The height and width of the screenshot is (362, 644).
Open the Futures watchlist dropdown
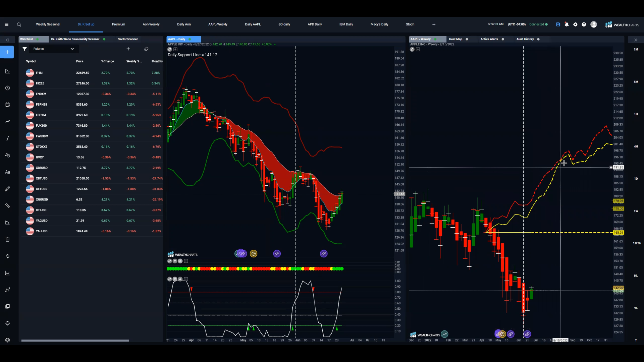(54, 49)
